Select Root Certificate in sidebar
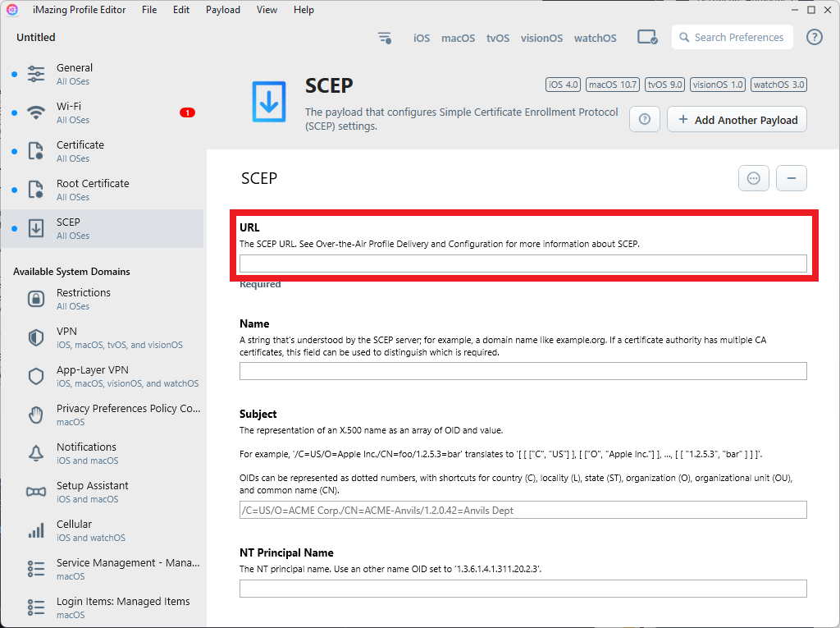 coord(103,190)
